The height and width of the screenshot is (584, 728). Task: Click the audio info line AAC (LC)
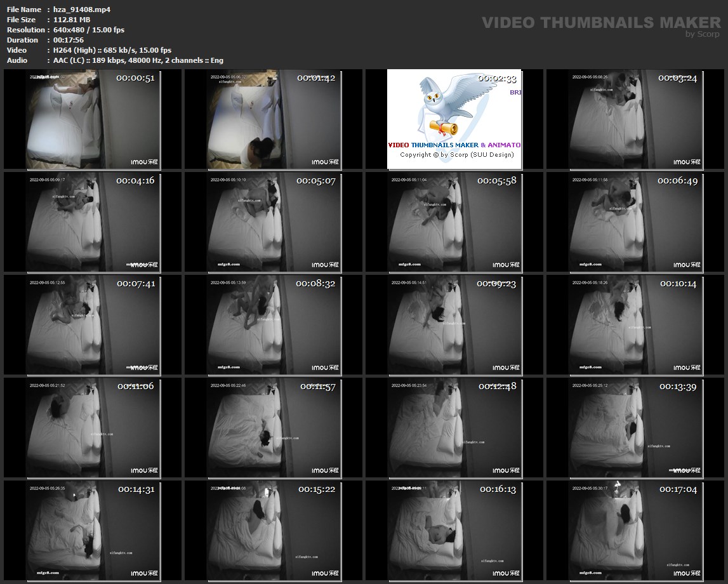click(138, 60)
